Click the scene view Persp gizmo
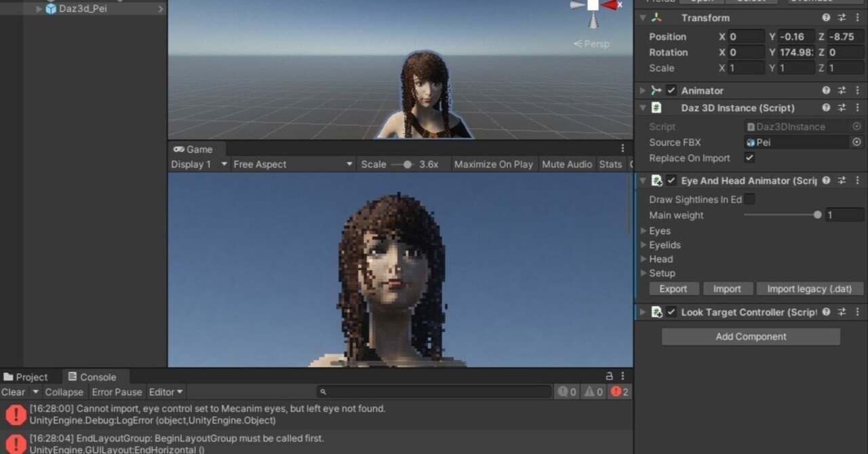Screen dimensions: 868x454 coord(593,43)
